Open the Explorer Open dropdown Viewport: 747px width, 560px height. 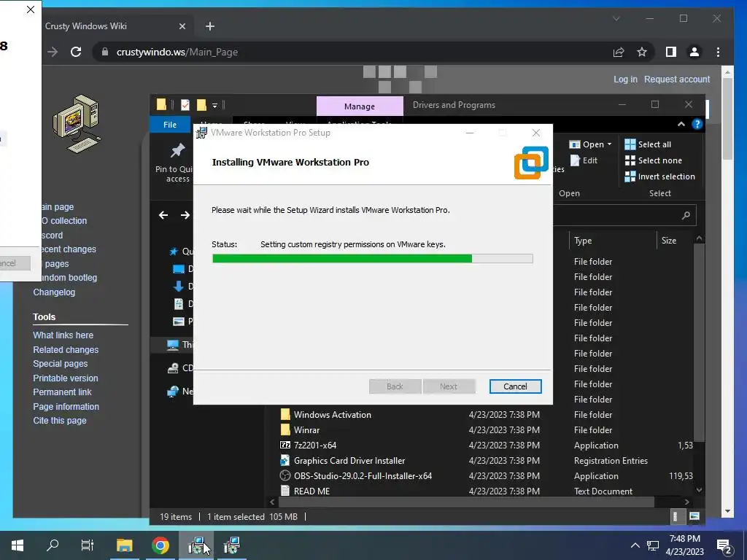pos(591,144)
